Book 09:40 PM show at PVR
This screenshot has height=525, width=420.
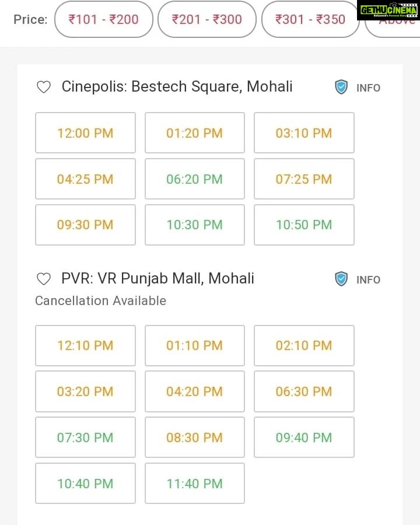coord(304,437)
